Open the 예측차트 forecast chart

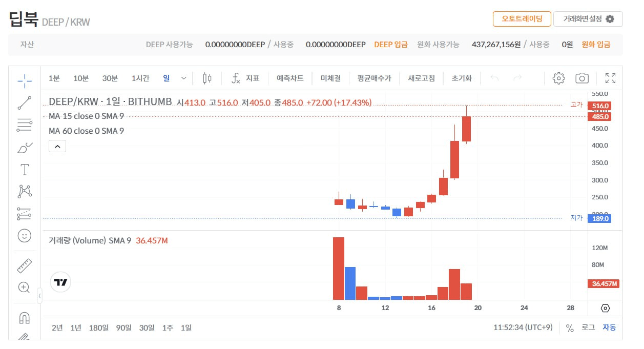click(x=290, y=78)
